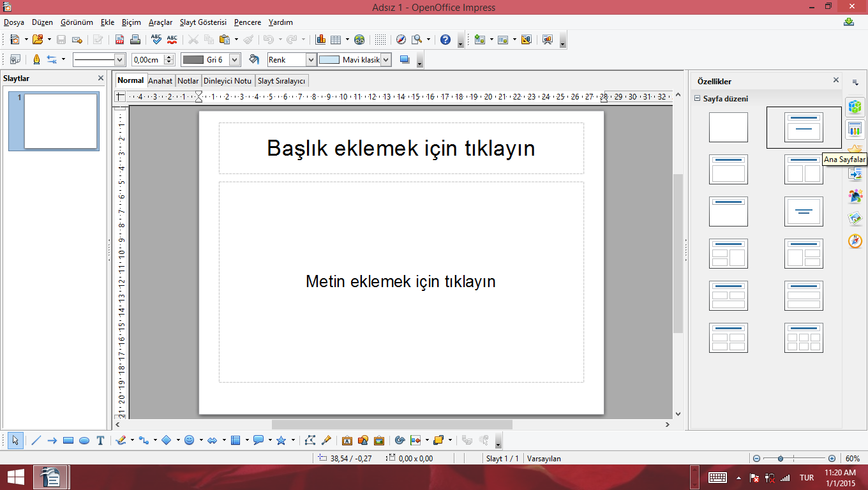The width and height of the screenshot is (868, 490).
Task: Close the Özellikler sidebar panel
Action: [x=836, y=80]
